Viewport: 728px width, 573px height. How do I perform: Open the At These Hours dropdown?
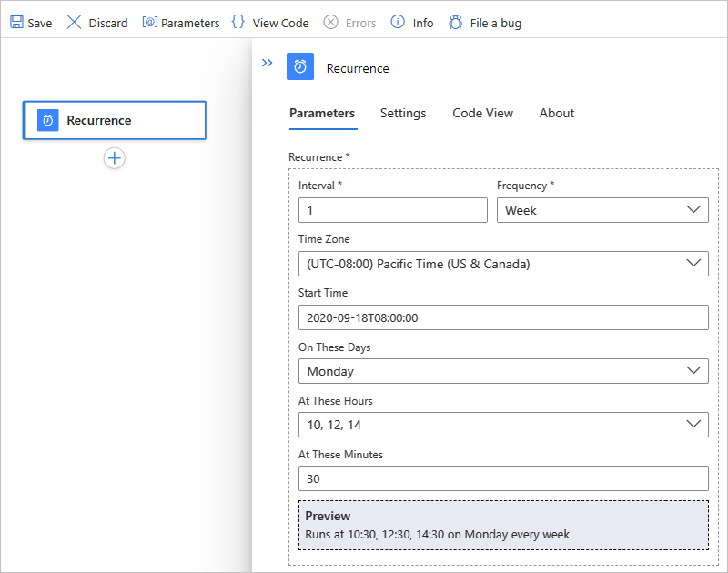click(502, 425)
